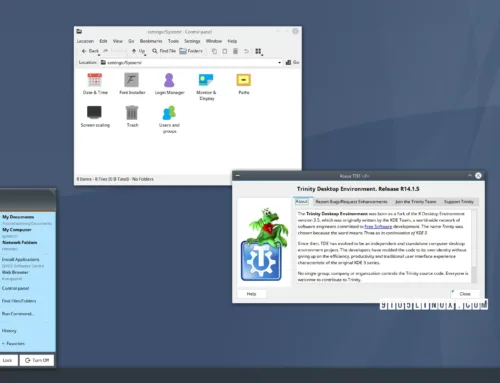The height and width of the screenshot is (383, 500).
Task: Click the toolbar trash can delete icon
Action: tap(235, 51)
